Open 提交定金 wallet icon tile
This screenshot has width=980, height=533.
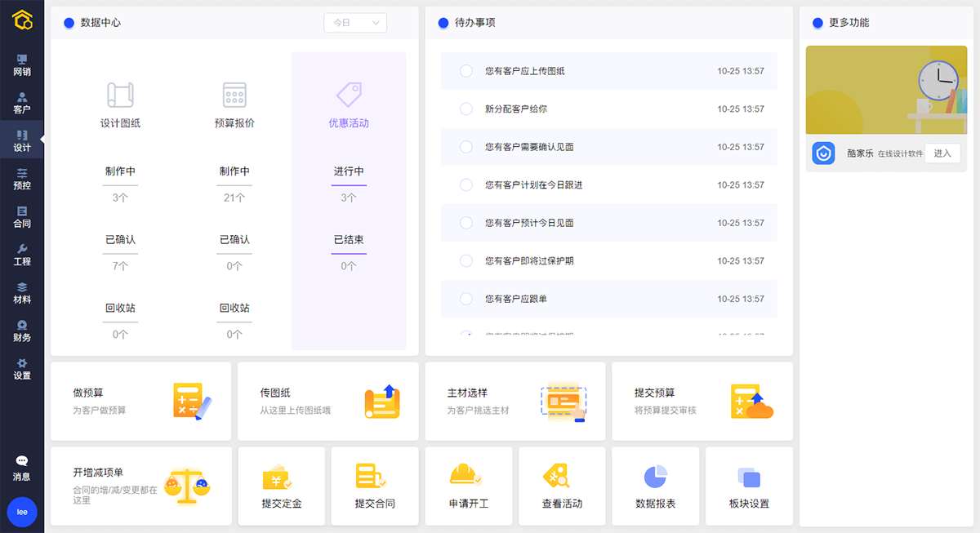click(281, 476)
